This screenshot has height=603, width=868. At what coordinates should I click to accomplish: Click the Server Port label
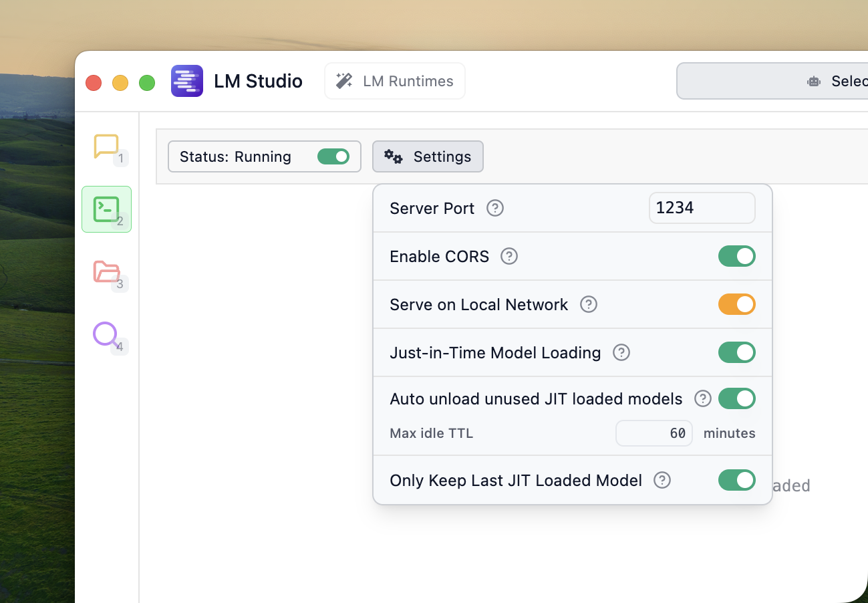pyautogui.click(x=432, y=208)
